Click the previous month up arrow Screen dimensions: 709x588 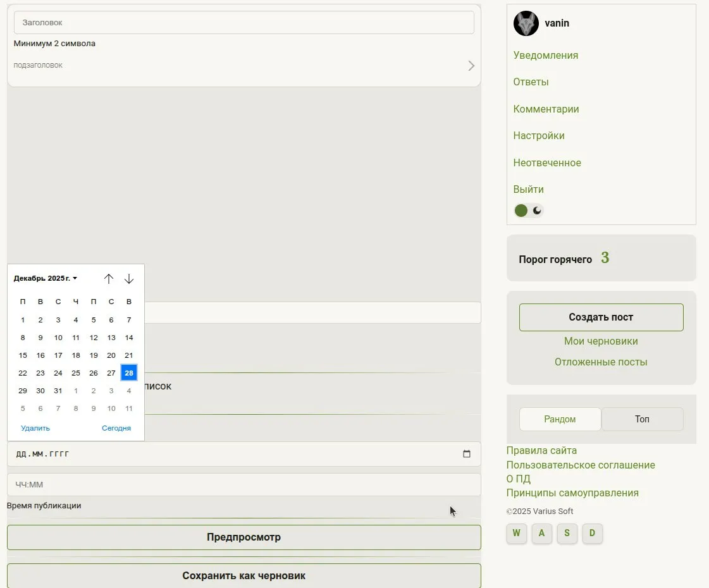click(109, 279)
